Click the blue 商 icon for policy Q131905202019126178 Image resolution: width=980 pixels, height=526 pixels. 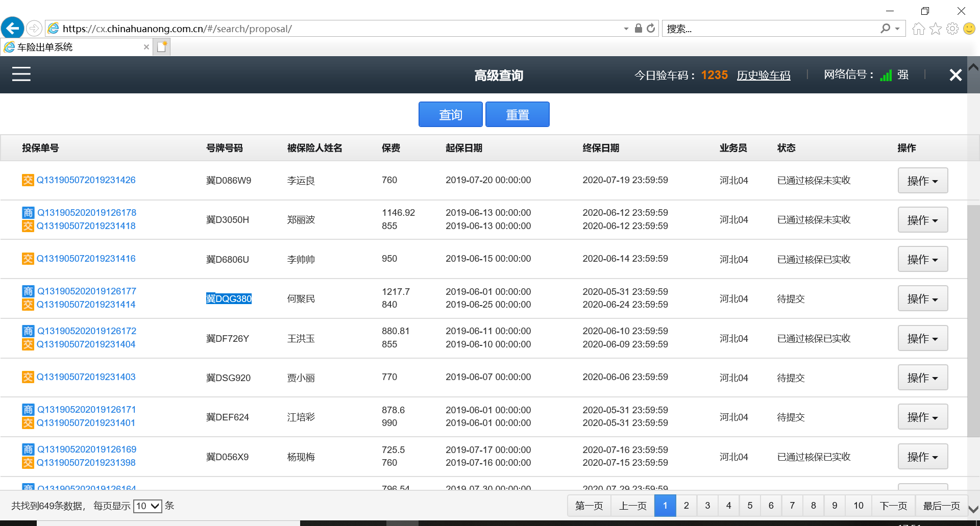[x=28, y=213]
